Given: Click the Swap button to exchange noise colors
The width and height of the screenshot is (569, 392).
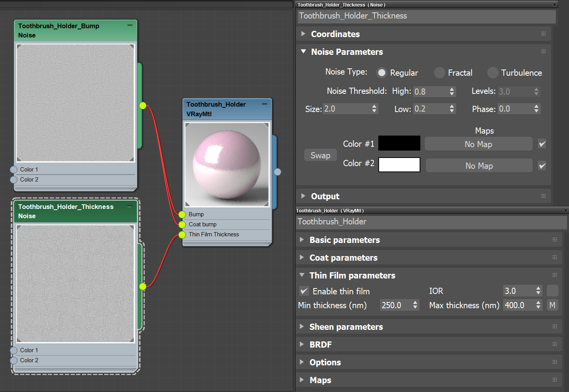Looking at the screenshot, I should click(320, 155).
